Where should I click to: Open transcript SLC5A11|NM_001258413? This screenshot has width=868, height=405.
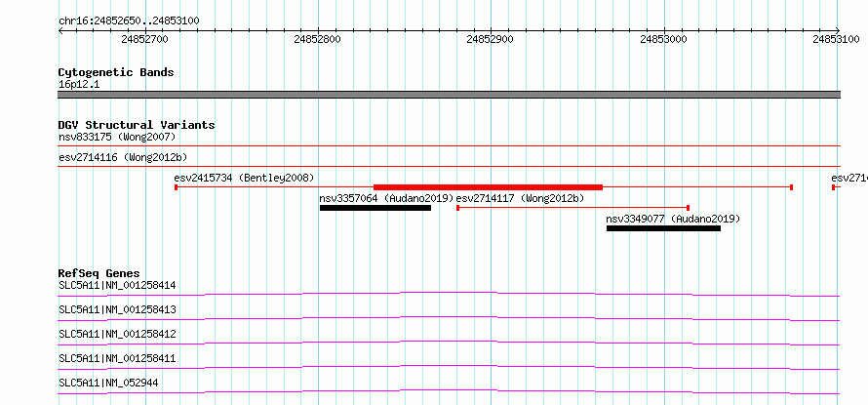coord(117,309)
